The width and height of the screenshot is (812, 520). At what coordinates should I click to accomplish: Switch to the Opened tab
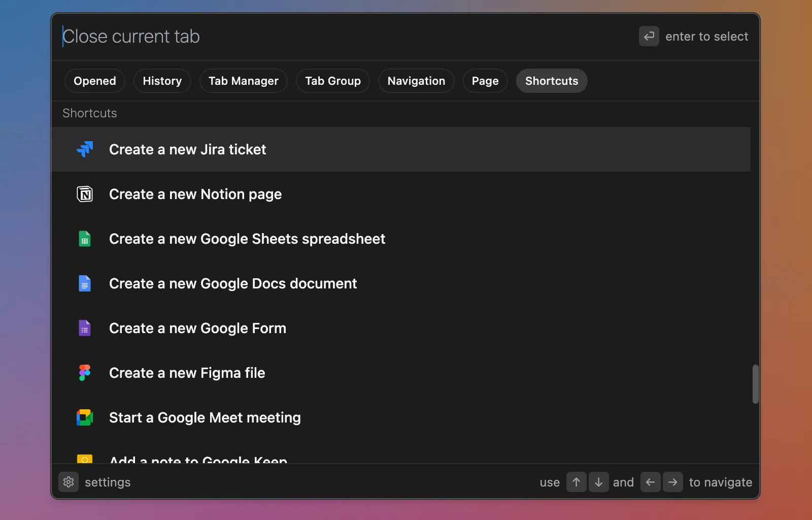[95, 81]
